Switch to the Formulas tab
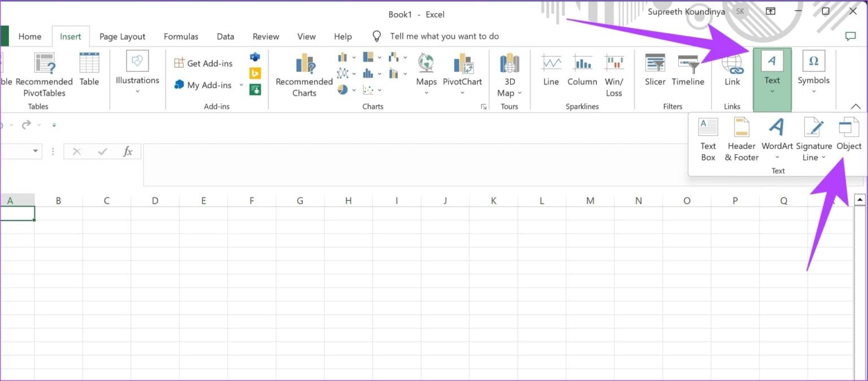 click(x=180, y=36)
